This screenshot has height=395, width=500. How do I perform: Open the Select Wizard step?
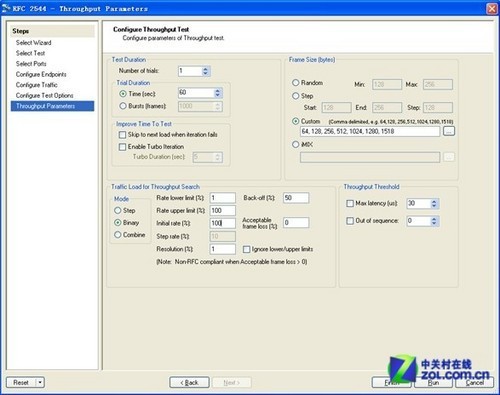(33, 43)
